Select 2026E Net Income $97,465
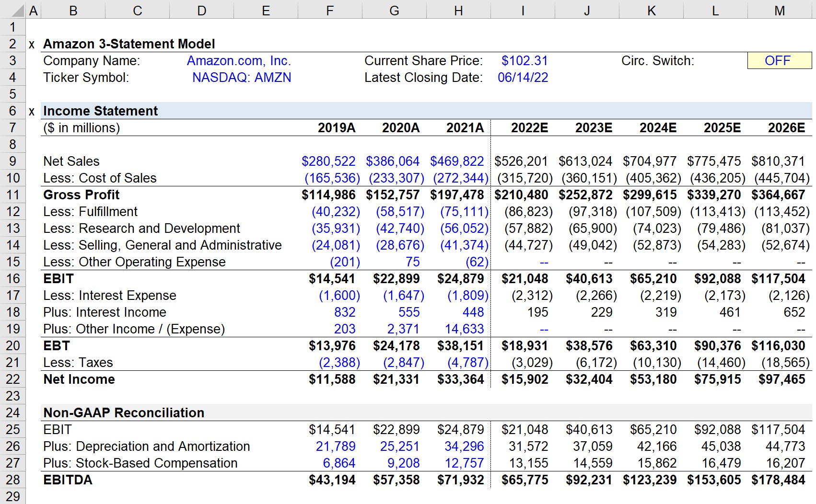 781,379
